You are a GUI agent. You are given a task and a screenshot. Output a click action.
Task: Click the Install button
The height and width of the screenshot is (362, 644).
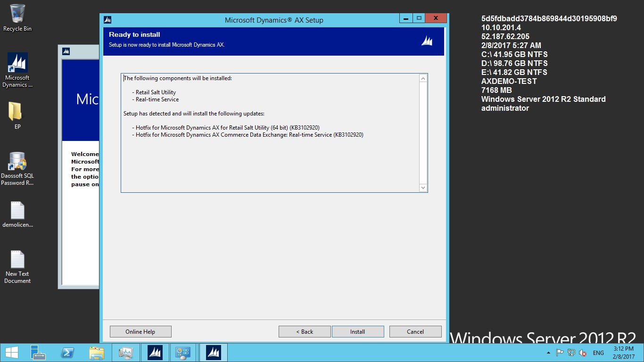point(358,331)
